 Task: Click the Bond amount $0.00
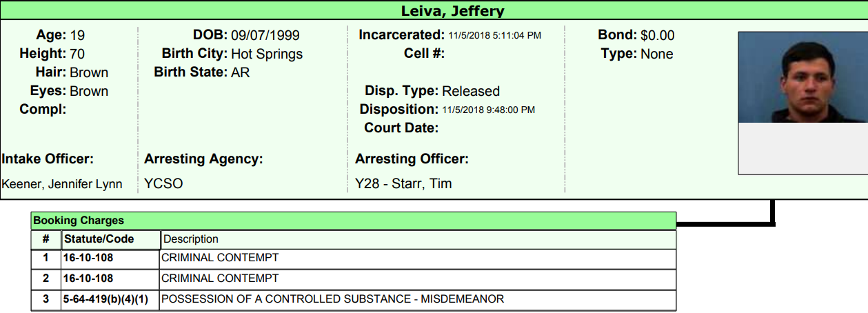coord(657,35)
